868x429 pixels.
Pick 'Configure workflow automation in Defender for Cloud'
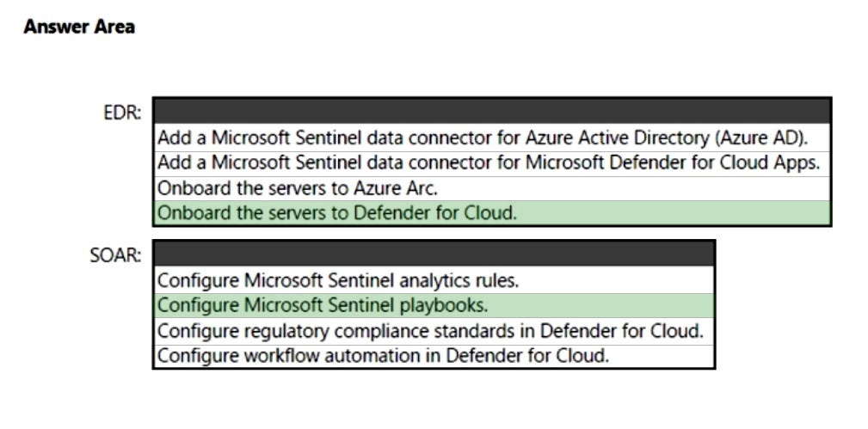point(383,355)
